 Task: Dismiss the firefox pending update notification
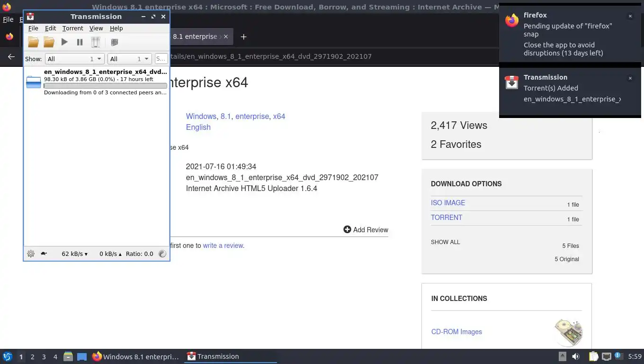[630, 16]
